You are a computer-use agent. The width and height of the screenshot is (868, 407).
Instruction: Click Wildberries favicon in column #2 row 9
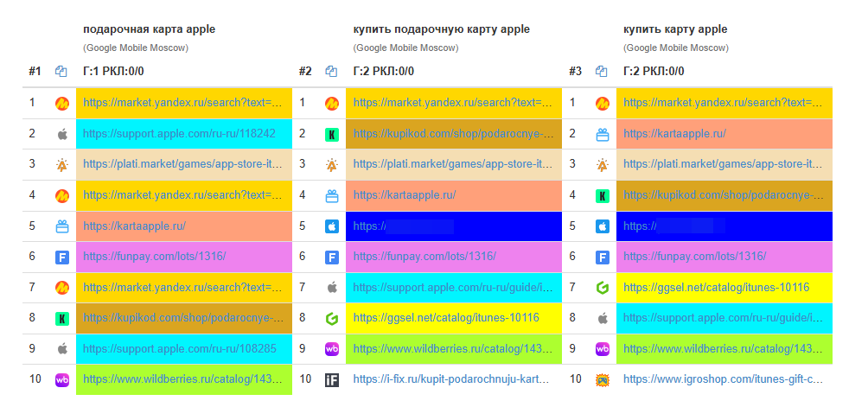332,349
